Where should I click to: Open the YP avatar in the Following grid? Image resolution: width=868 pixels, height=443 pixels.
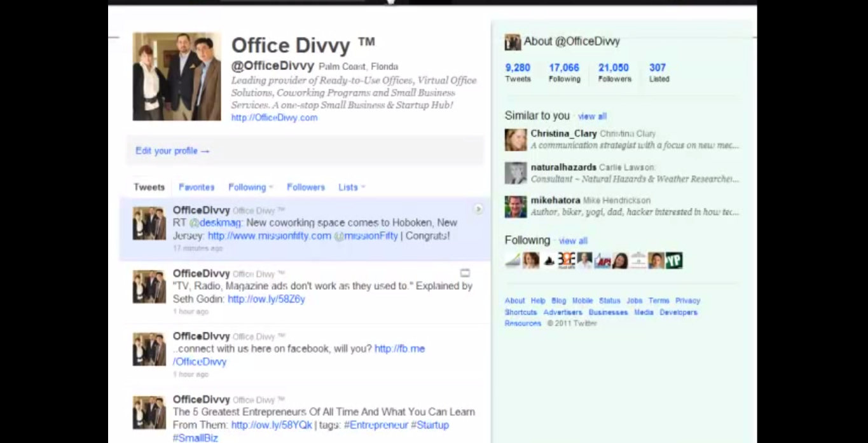point(675,260)
